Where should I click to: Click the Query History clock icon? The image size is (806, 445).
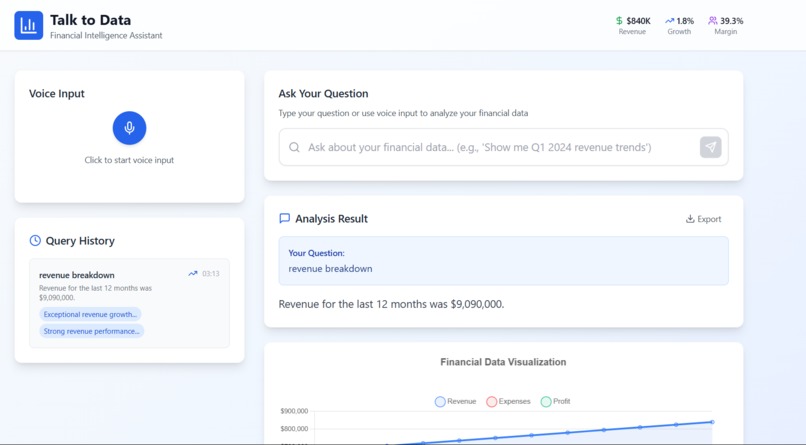pos(35,240)
